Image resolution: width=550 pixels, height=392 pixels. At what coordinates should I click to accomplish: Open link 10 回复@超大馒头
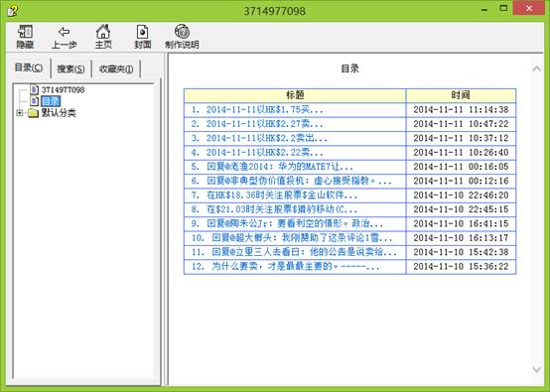click(x=302, y=238)
